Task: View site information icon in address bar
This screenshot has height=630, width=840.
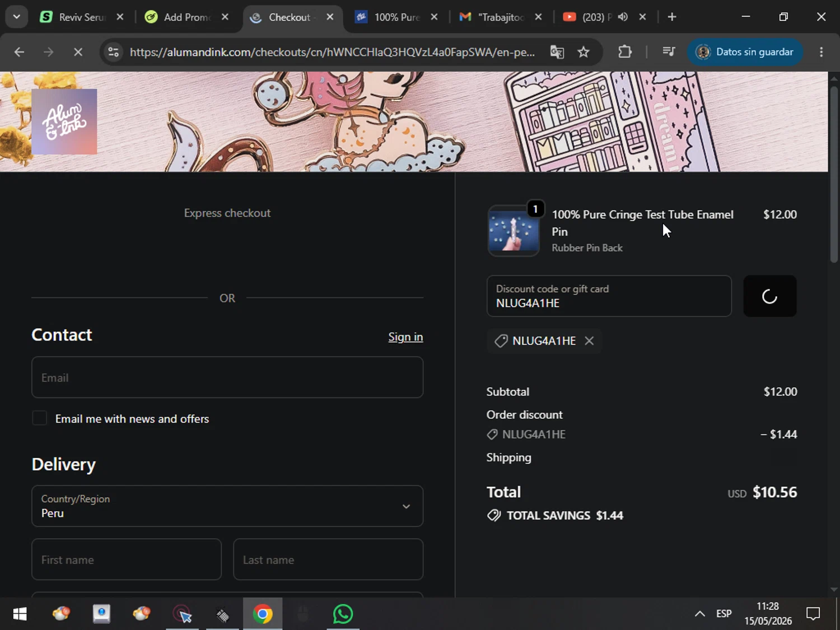Action: [113, 52]
